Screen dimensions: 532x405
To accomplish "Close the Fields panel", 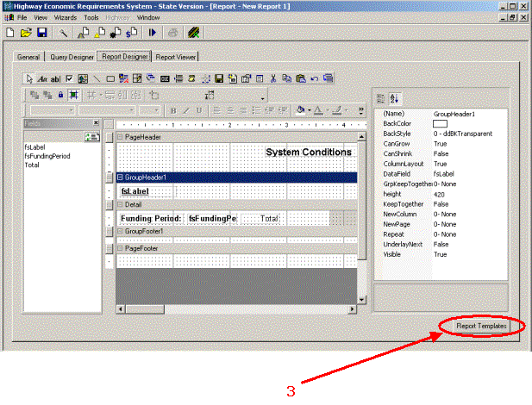I will [96, 122].
